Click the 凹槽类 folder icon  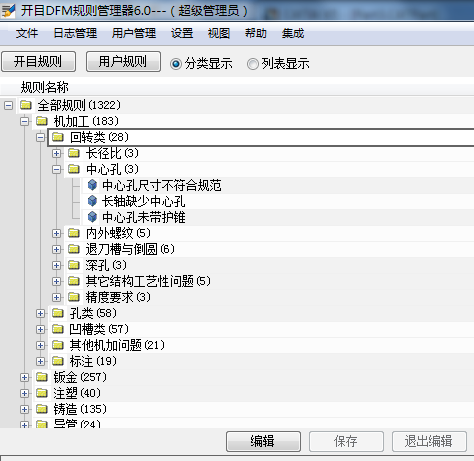click(58, 329)
